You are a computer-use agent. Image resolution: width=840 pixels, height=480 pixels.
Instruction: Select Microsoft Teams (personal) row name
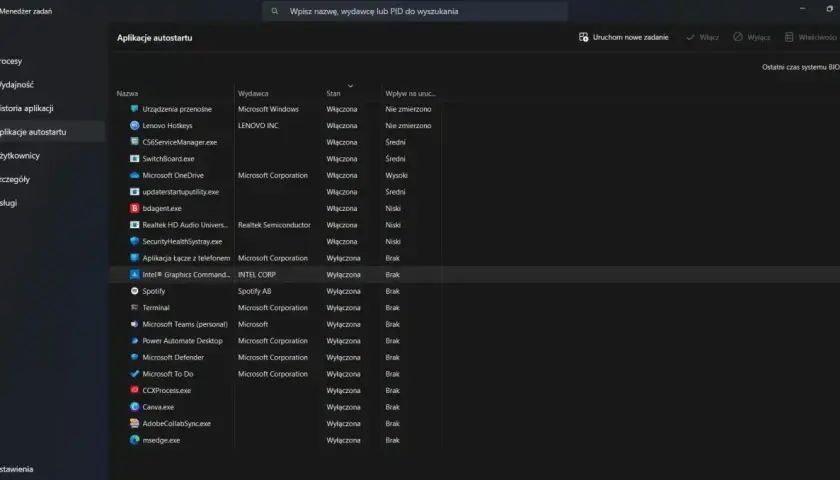tap(185, 324)
